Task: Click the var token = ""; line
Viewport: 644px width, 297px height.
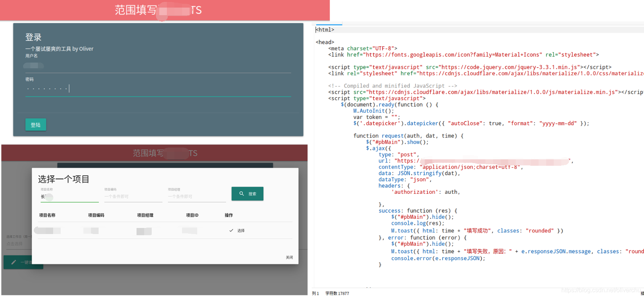Action: click(377, 117)
